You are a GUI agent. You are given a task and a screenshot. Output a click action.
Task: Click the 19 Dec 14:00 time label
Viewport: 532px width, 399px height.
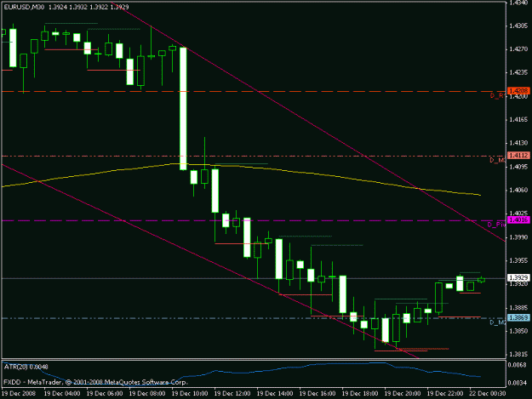point(275,394)
